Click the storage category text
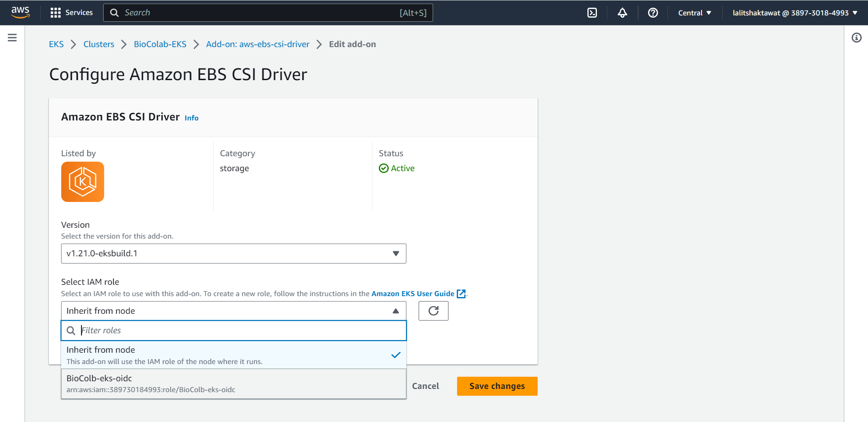The width and height of the screenshot is (868, 422). pyautogui.click(x=234, y=168)
